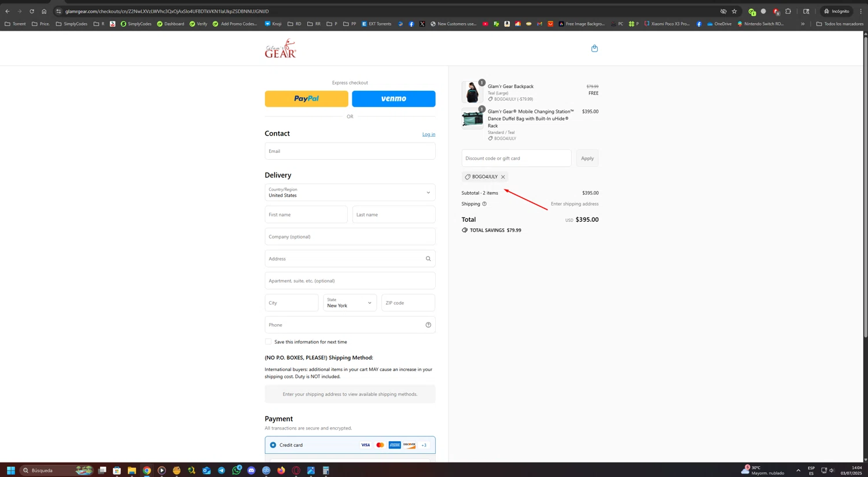
Task: Expand the State dropdown showing New York
Action: pyautogui.click(x=350, y=303)
